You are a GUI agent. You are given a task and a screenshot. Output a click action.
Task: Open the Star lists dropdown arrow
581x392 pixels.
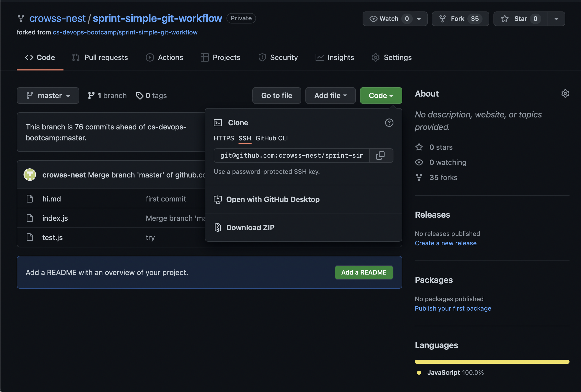pos(556,19)
